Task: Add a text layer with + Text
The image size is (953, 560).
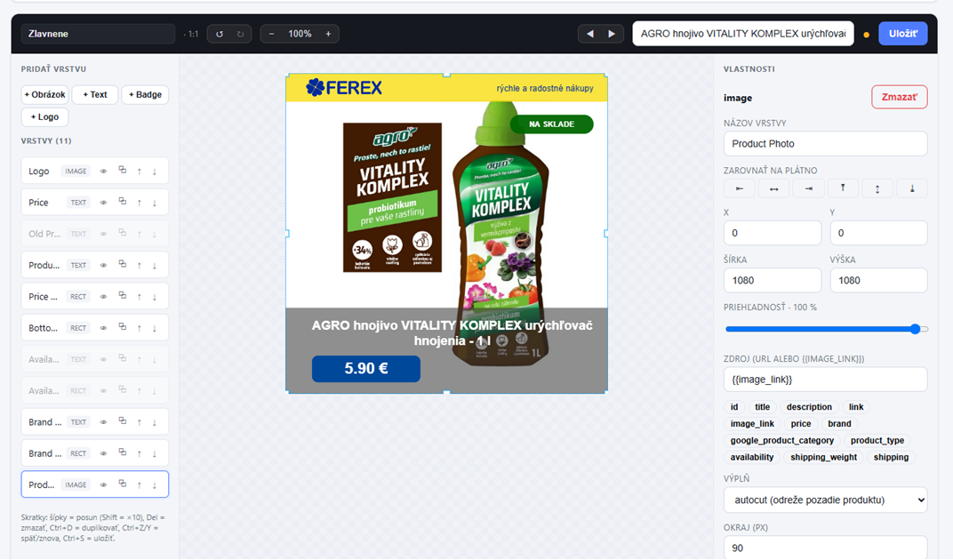Action: 95,95
